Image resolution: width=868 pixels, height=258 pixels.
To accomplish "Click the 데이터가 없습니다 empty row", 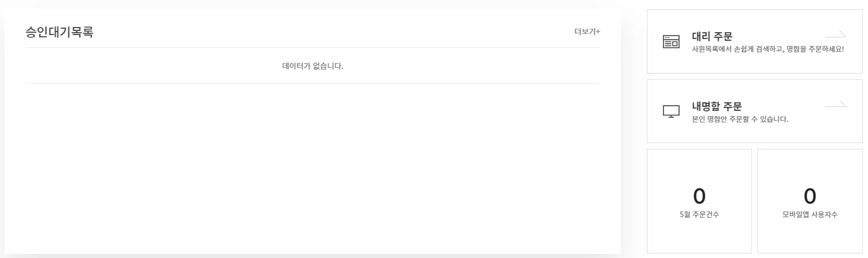I will click(x=313, y=66).
